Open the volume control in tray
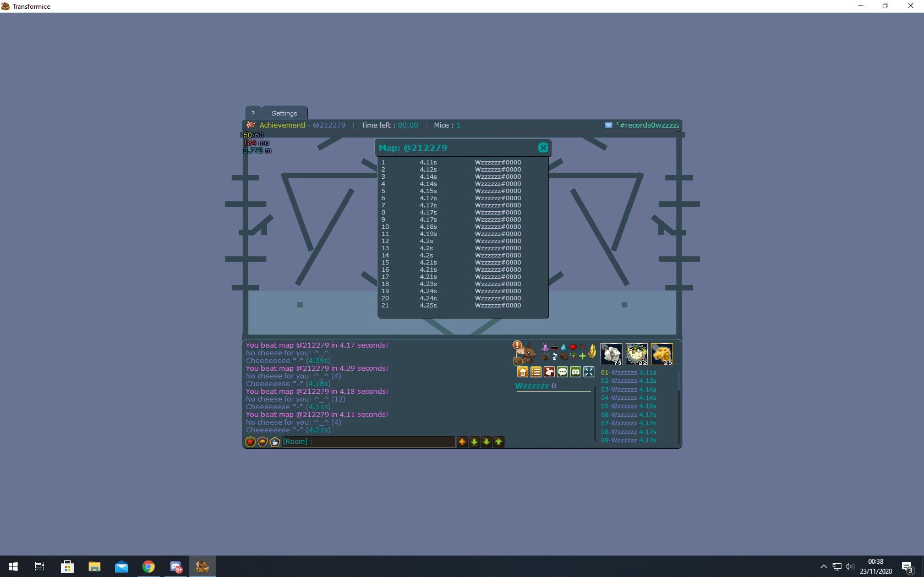 click(x=849, y=566)
